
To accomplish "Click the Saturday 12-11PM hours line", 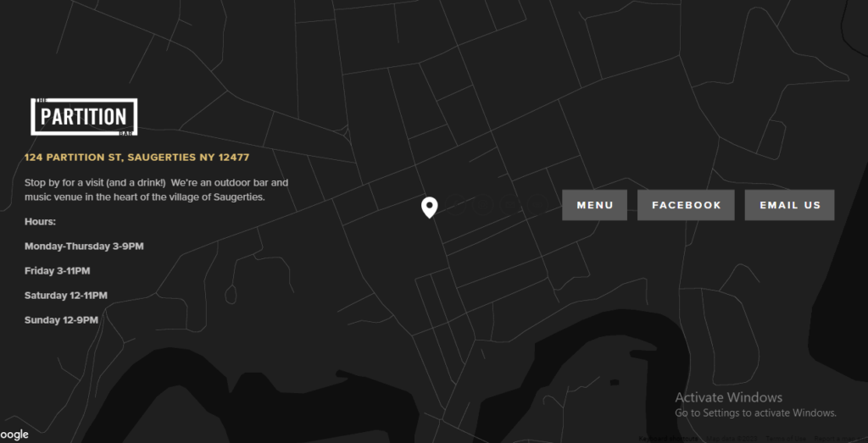I will tap(66, 296).
